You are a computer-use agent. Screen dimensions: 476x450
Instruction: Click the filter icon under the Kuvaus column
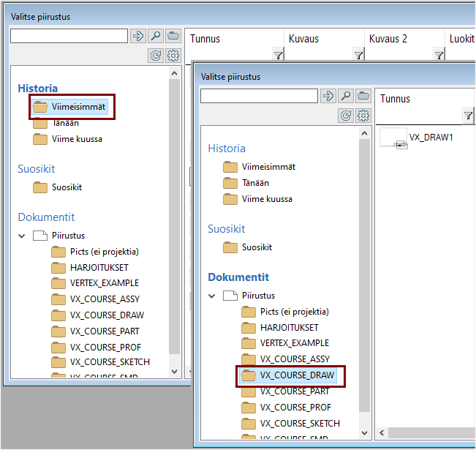[358, 55]
